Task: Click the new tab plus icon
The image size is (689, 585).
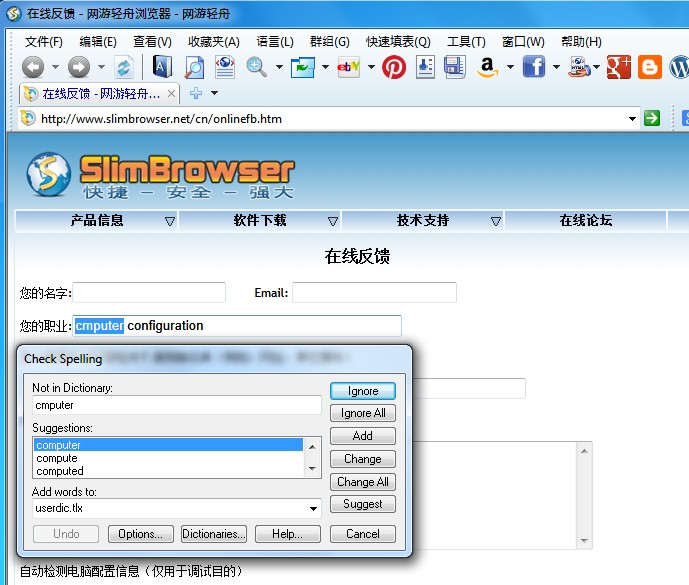Action: (x=196, y=93)
